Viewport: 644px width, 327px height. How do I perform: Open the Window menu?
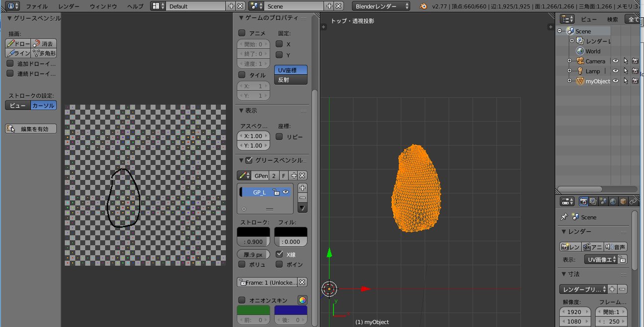103,6
